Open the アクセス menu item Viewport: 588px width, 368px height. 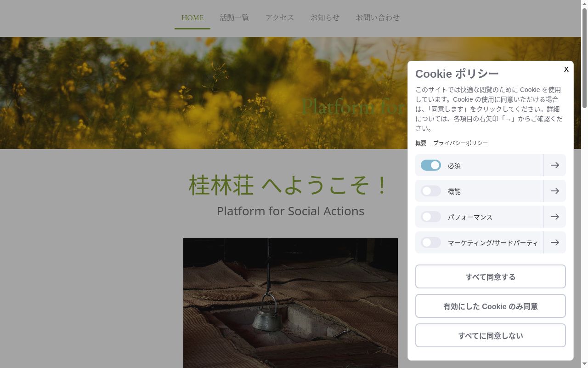coord(280,18)
